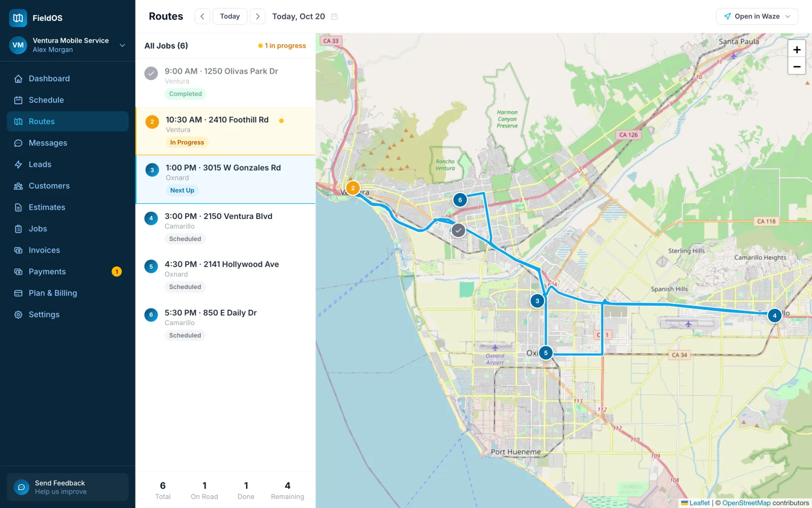Viewport: 812px width, 508px height.
Task: Zoom out on the map
Action: [797, 66]
